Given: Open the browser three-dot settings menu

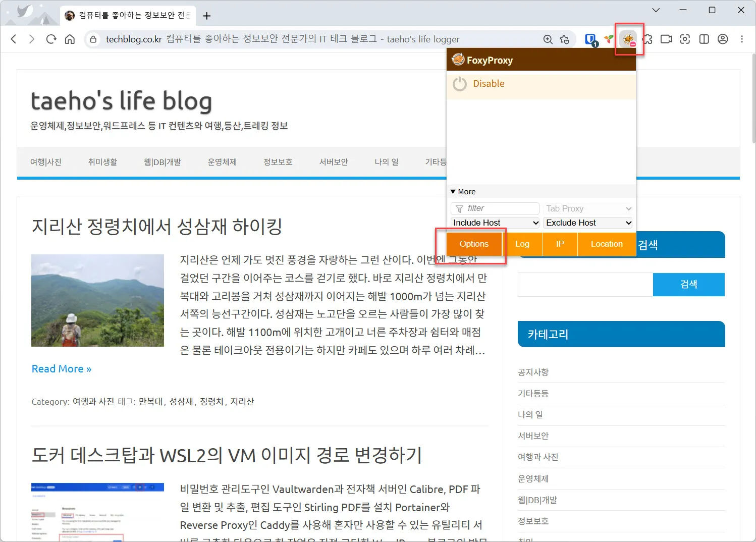Looking at the screenshot, I should pyautogui.click(x=742, y=39).
